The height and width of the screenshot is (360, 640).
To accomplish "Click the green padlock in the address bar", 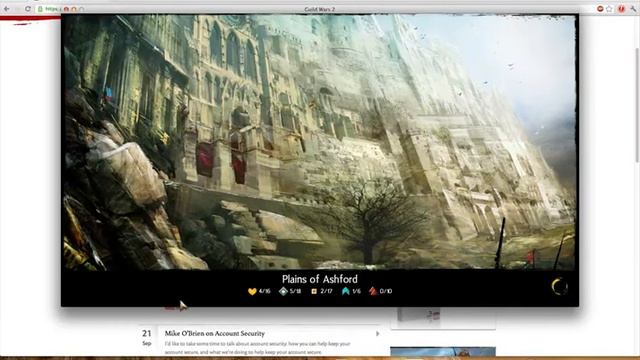I will [x=40, y=9].
